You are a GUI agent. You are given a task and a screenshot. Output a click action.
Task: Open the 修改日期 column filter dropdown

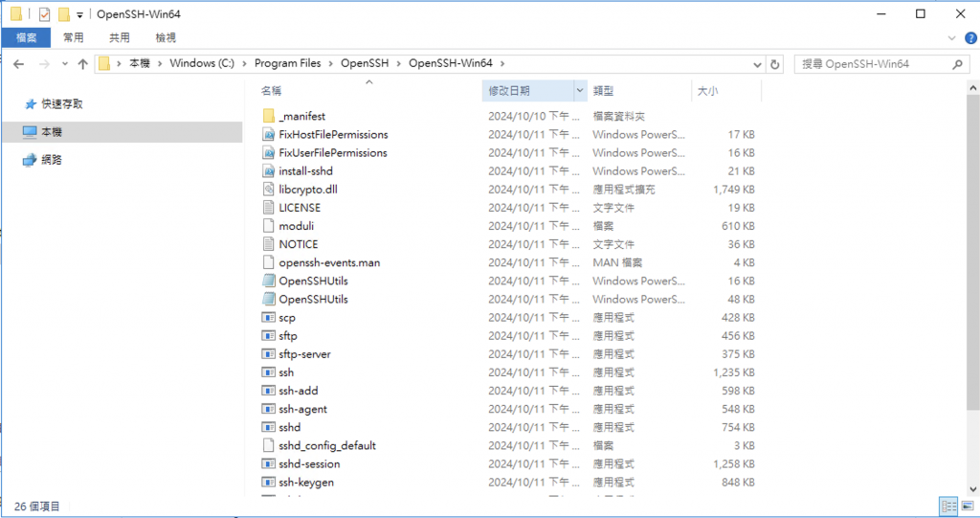(579, 91)
